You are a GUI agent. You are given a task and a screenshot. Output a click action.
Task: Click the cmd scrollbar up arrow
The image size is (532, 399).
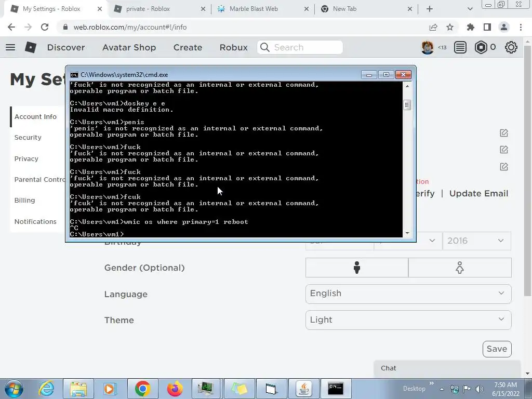pyautogui.click(x=407, y=86)
